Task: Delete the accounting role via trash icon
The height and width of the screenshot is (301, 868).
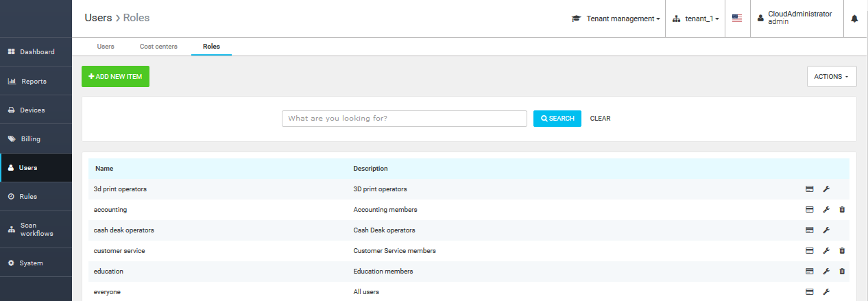Action: pos(842,210)
